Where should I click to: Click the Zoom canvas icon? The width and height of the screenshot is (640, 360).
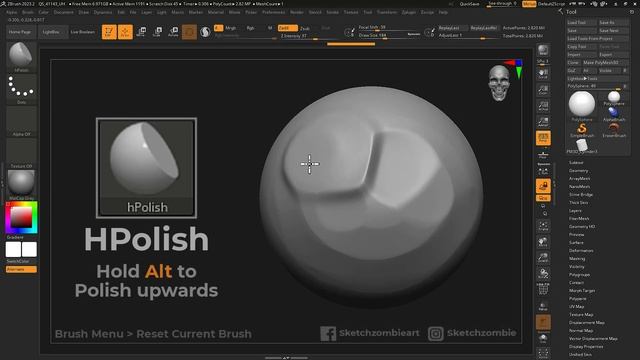point(543,90)
